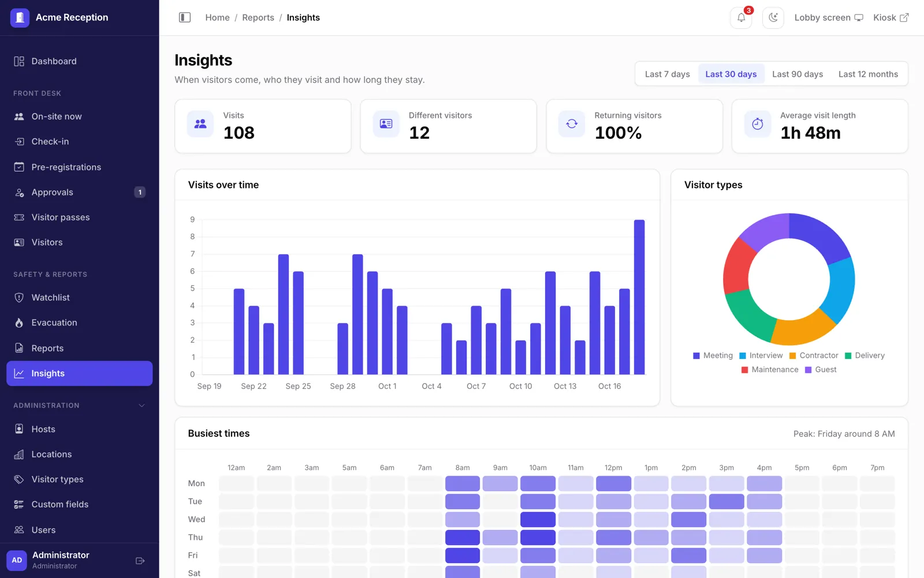
Task: Click the Visitor passes ticket icon
Action: [x=19, y=217]
